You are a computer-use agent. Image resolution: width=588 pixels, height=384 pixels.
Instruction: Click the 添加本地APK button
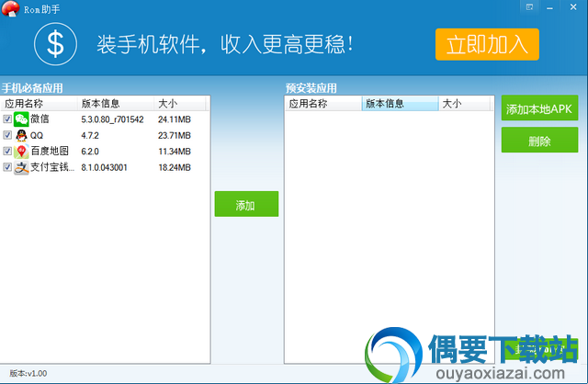tap(539, 108)
